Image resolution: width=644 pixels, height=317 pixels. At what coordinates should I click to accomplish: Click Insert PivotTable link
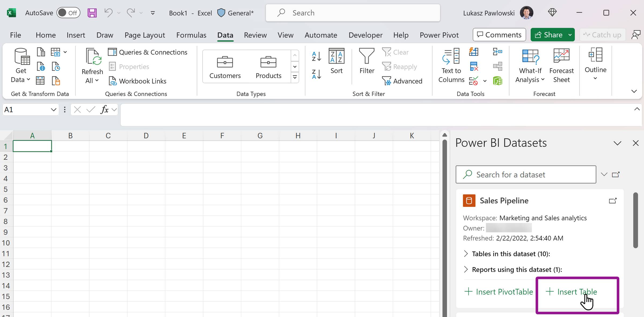499,292
